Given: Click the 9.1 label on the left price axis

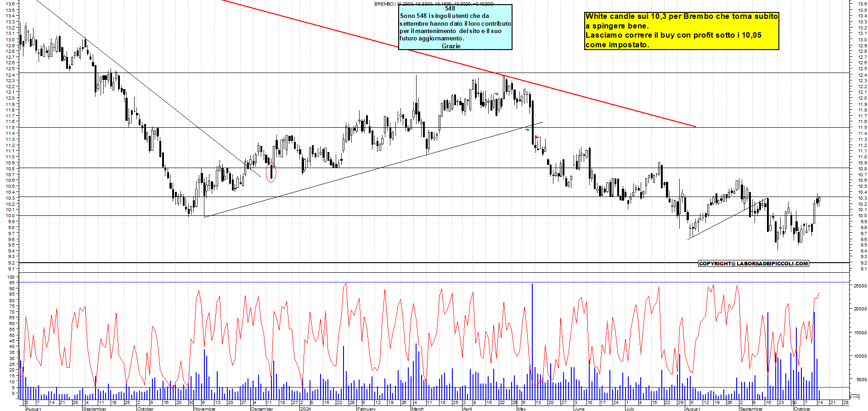Looking at the screenshot, I should point(11,269).
